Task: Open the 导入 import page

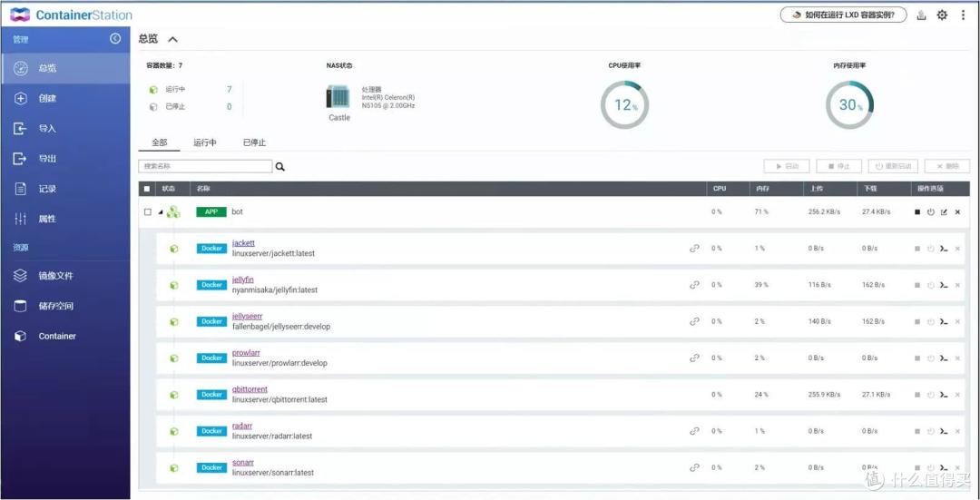Action: (x=65, y=128)
